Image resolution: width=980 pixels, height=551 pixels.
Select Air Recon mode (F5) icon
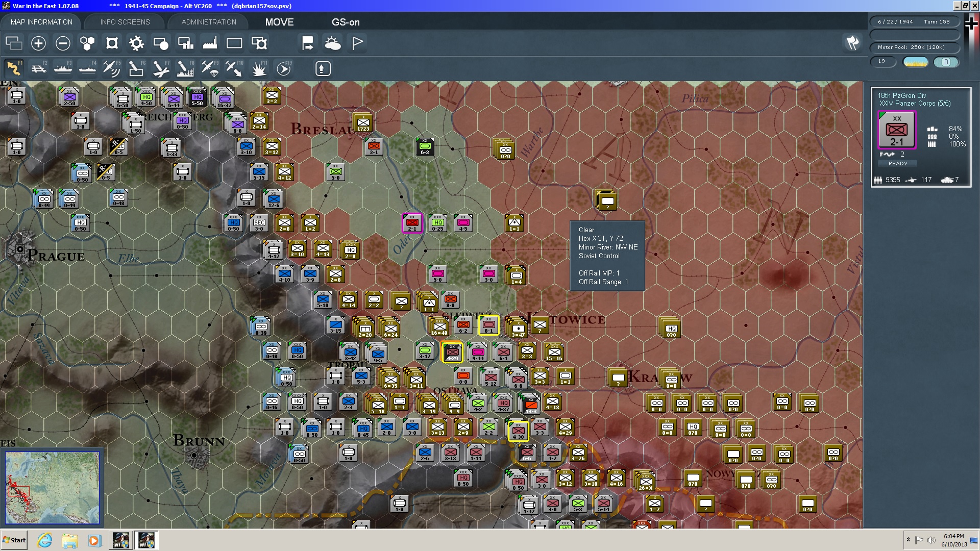[112, 68]
